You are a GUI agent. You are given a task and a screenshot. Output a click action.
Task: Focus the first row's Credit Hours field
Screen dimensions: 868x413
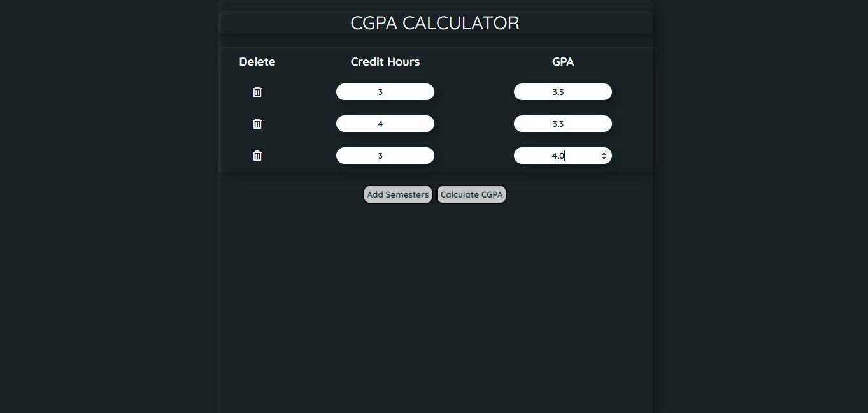385,92
